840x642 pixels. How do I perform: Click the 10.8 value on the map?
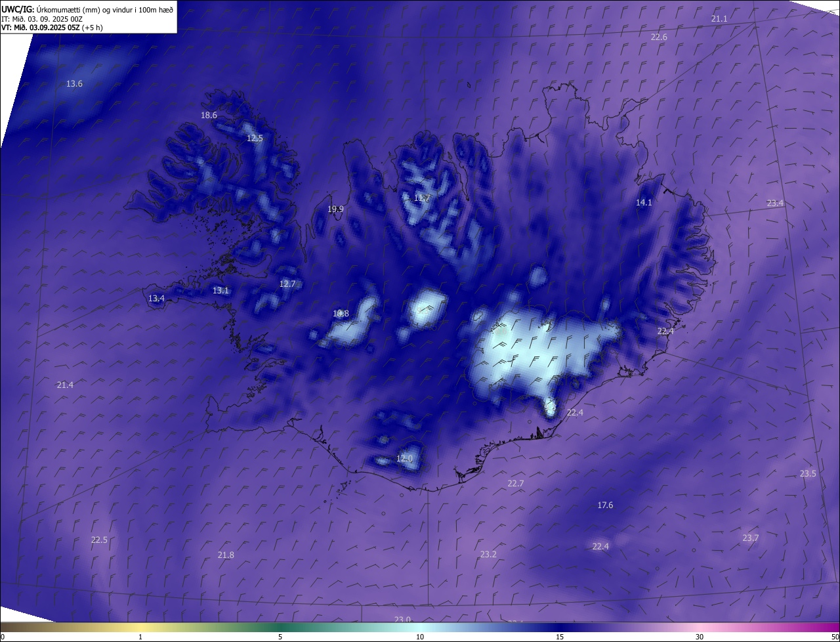coord(341,313)
